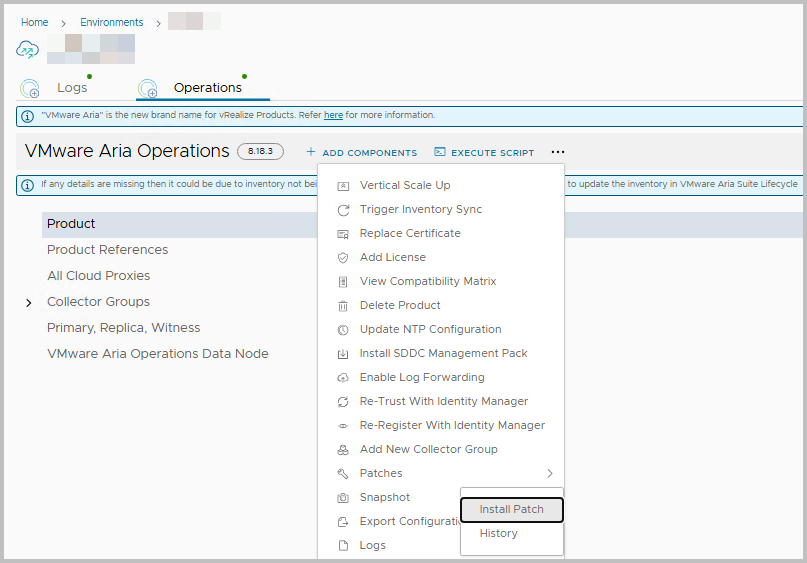Click the Snapshot camera icon
The width and height of the screenshot is (807, 563).
coord(343,498)
